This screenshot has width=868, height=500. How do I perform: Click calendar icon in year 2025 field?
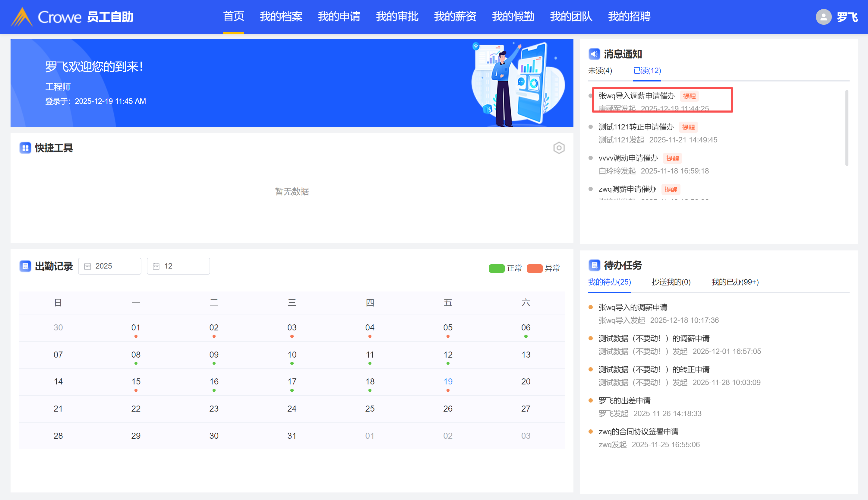[87, 266]
